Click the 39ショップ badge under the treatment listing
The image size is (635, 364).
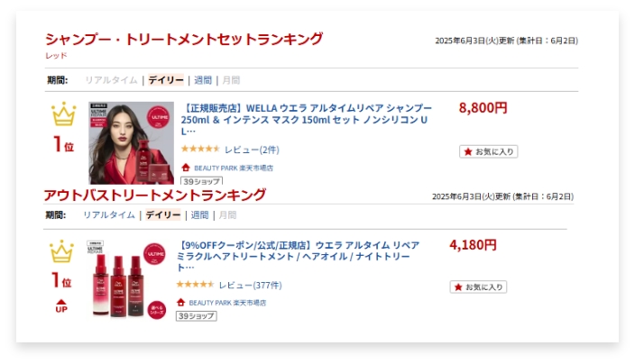(x=196, y=316)
